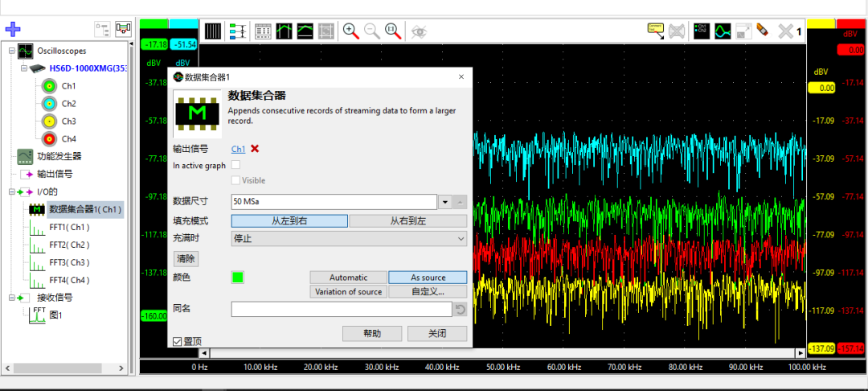The height and width of the screenshot is (391, 868).
Task: Select FFT4( Ch4 ) in the tree
Action: (x=69, y=280)
